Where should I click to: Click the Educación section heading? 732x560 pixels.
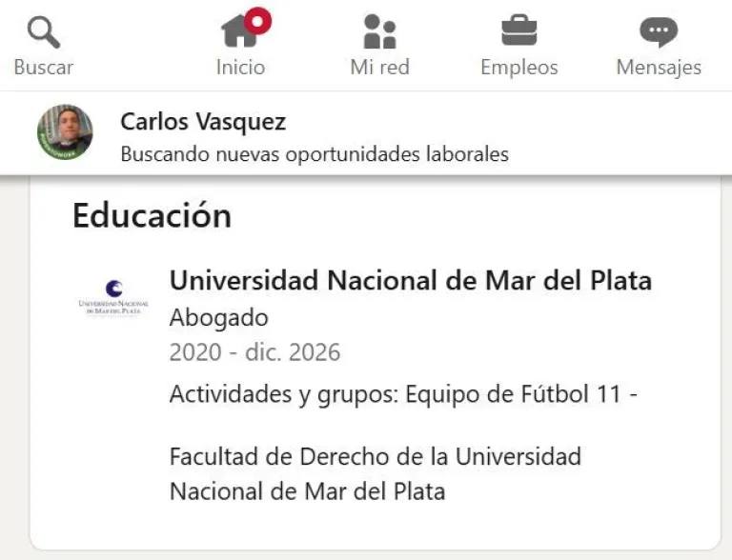click(x=152, y=216)
